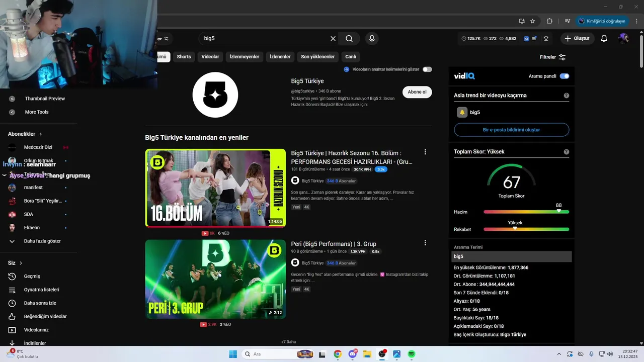
Task: Click Bir e-posta bildirimi oluştur button
Action: (511, 130)
